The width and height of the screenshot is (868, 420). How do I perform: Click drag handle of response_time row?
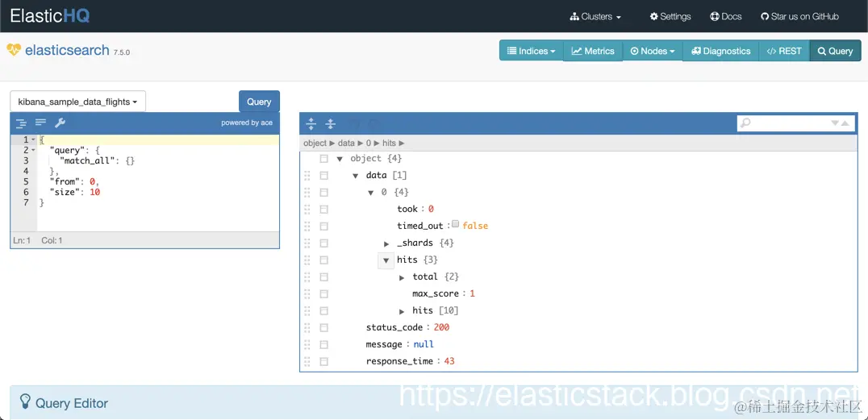(x=307, y=361)
